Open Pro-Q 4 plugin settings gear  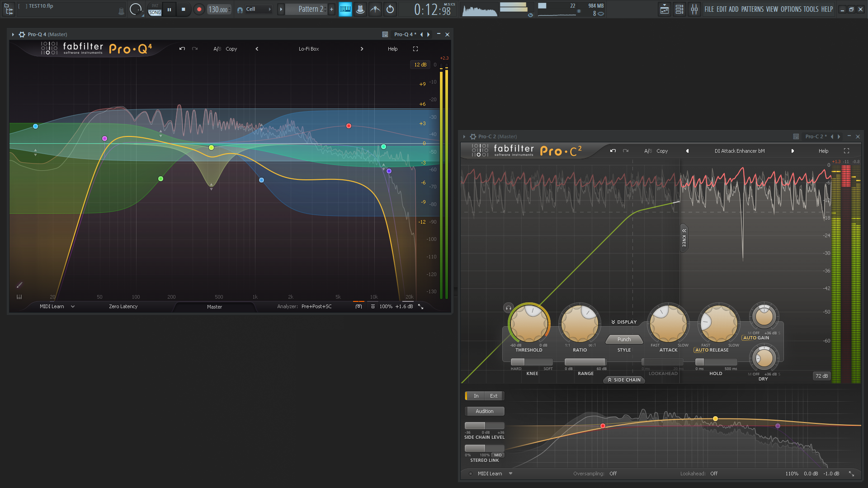pyautogui.click(x=22, y=34)
